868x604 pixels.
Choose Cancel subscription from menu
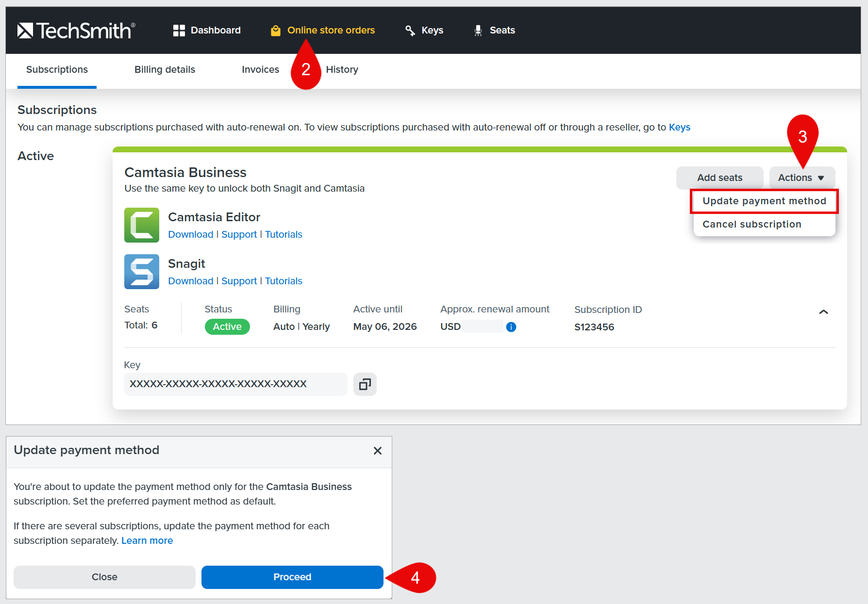tap(752, 224)
